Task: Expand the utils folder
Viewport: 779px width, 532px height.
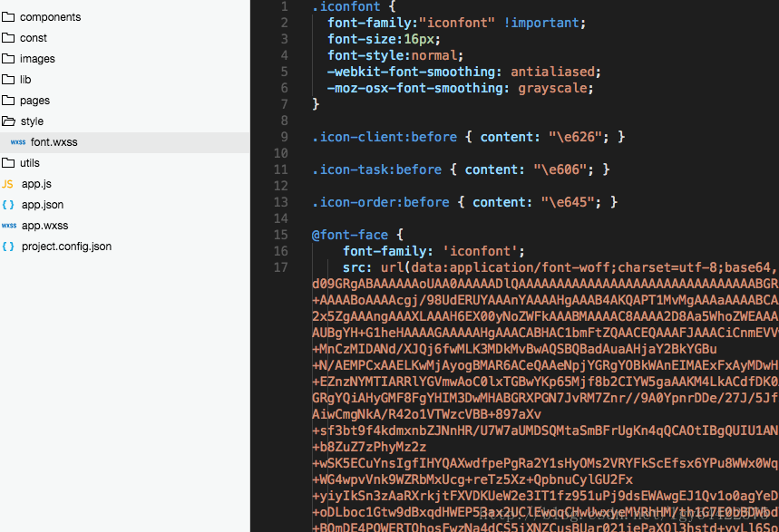Action: tap(29, 163)
